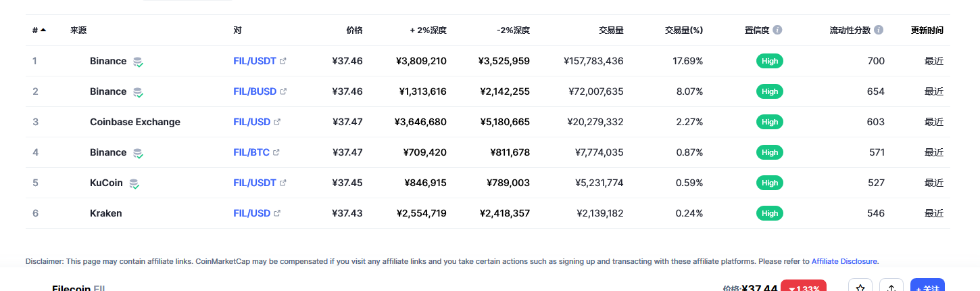Click the star watchlist icon in bottom bar
The image size is (980, 291).
(860, 287)
